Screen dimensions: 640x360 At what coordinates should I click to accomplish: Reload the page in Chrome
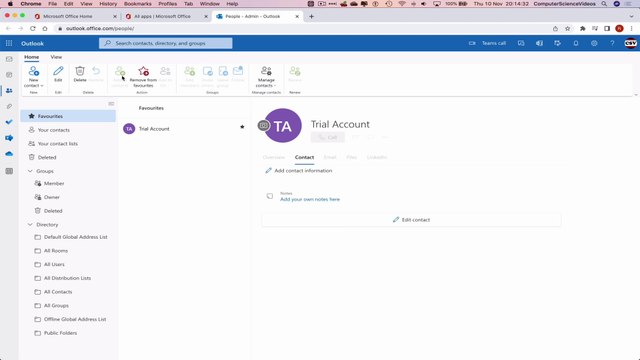point(33,29)
